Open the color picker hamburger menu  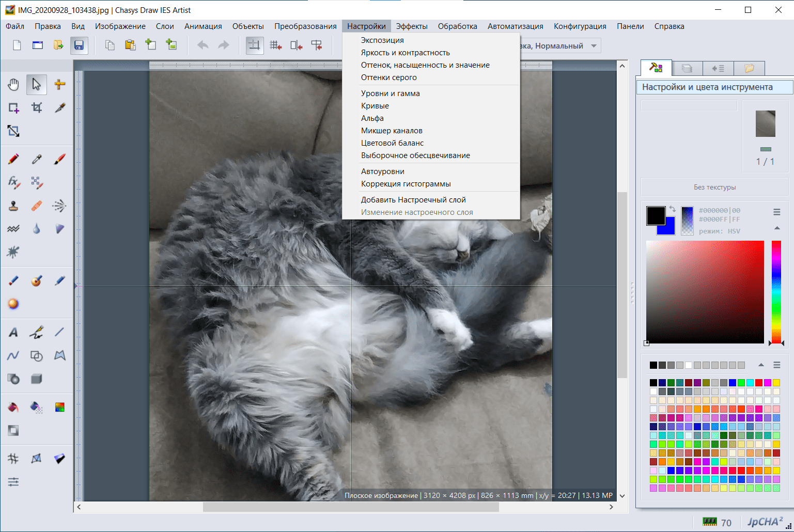(776, 212)
